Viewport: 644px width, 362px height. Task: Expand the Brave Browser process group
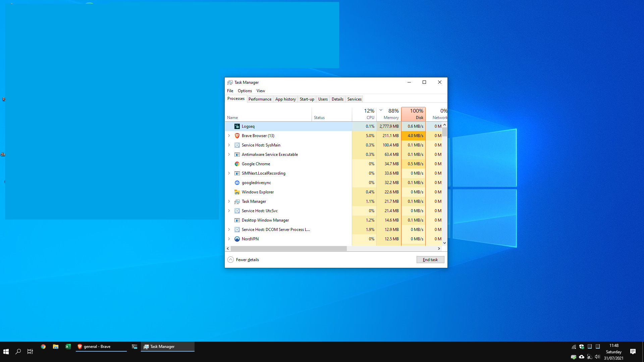click(x=229, y=136)
